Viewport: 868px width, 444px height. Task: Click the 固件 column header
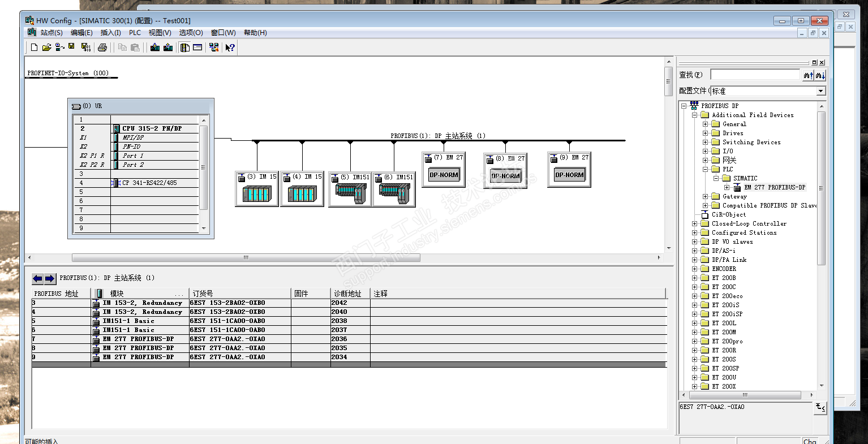point(311,294)
